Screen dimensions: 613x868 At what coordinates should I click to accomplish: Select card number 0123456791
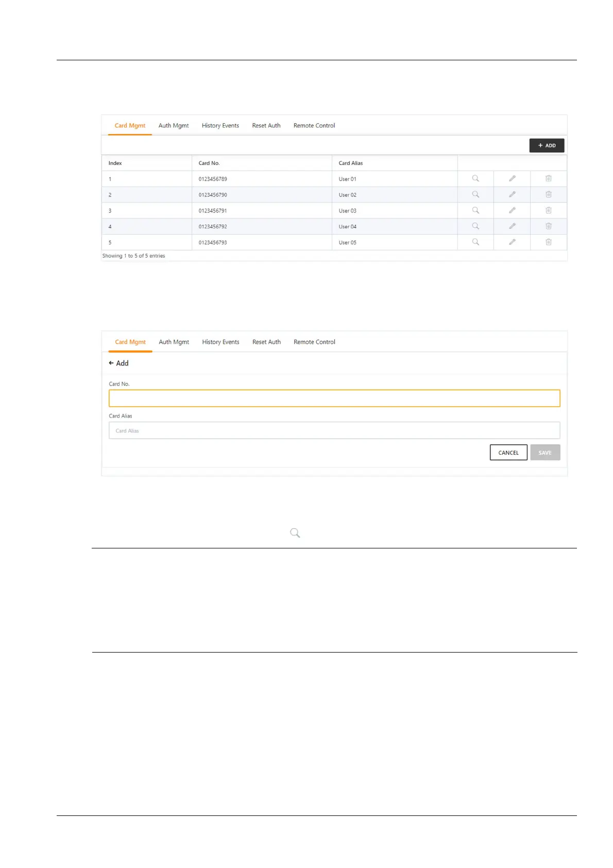pyautogui.click(x=213, y=211)
